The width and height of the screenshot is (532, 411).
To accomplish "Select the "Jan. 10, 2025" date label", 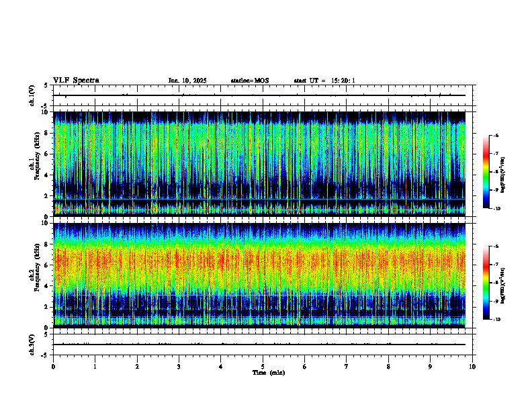I will pos(187,81).
